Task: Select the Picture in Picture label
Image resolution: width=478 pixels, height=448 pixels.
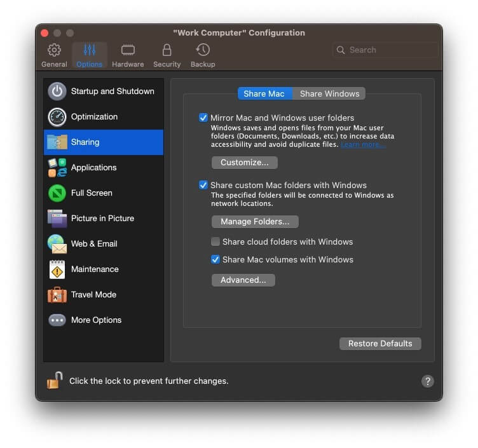Action: point(102,219)
